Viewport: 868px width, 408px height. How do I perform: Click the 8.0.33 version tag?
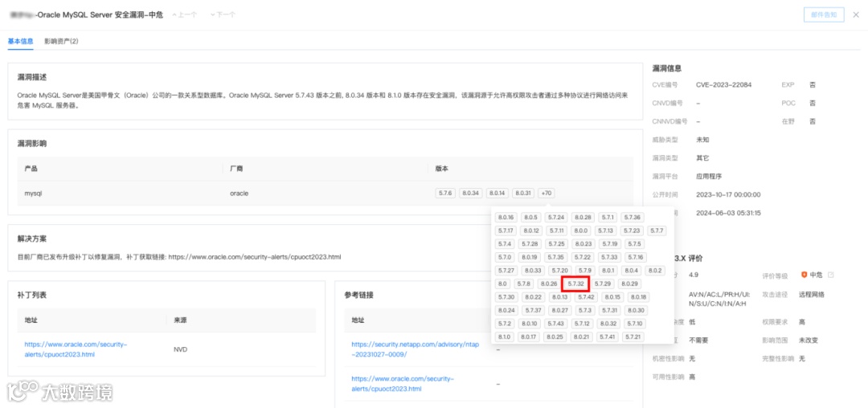(x=533, y=271)
